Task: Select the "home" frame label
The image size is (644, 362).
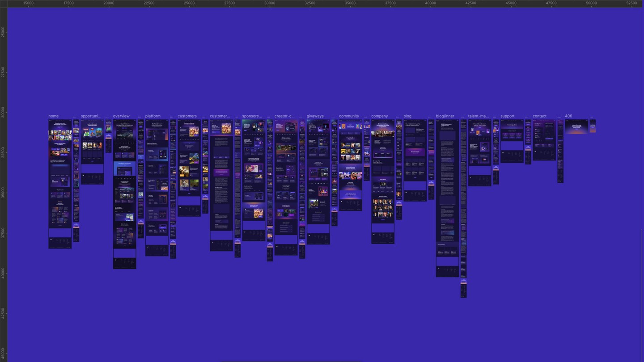Action: pyautogui.click(x=54, y=116)
